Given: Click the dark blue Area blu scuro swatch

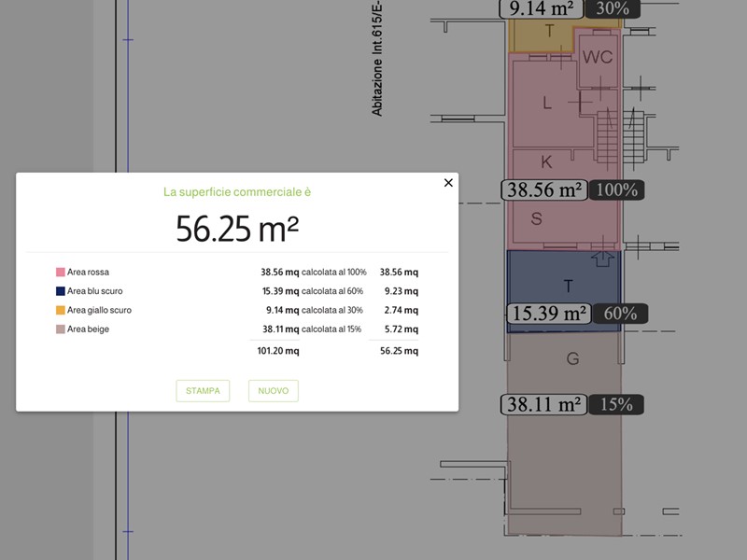Looking at the screenshot, I should [61, 291].
